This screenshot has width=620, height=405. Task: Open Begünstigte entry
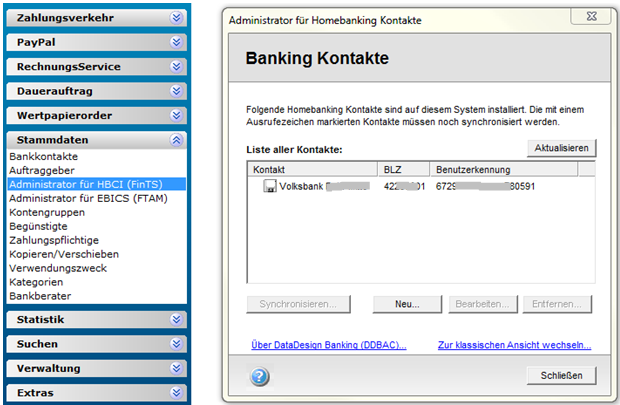pyautogui.click(x=38, y=226)
